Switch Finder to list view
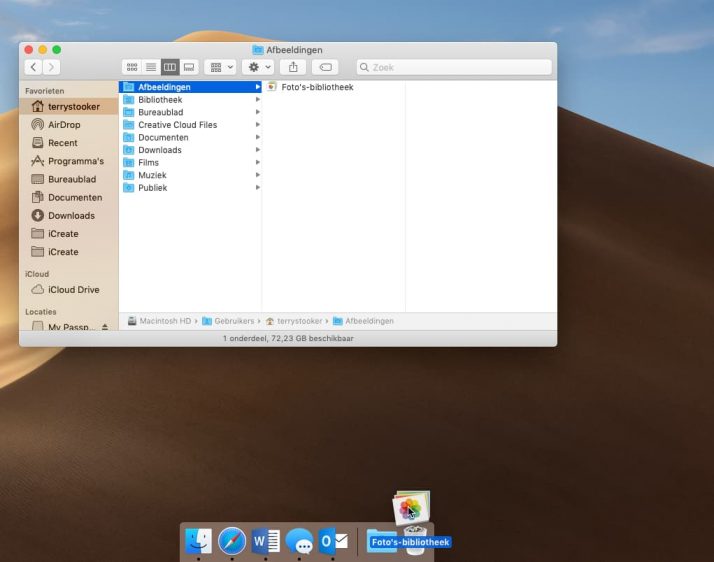 click(150, 67)
